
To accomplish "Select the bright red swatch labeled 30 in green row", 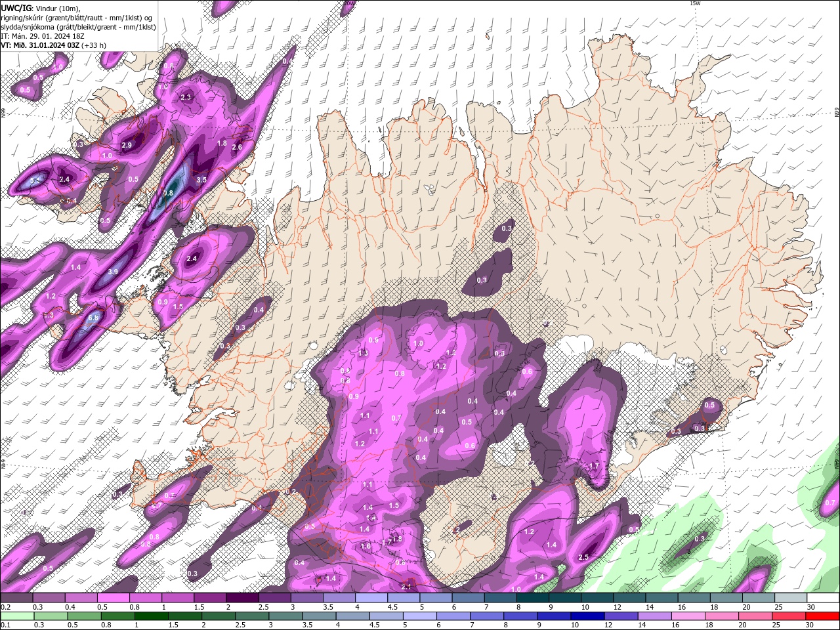I will (x=822, y=616).
